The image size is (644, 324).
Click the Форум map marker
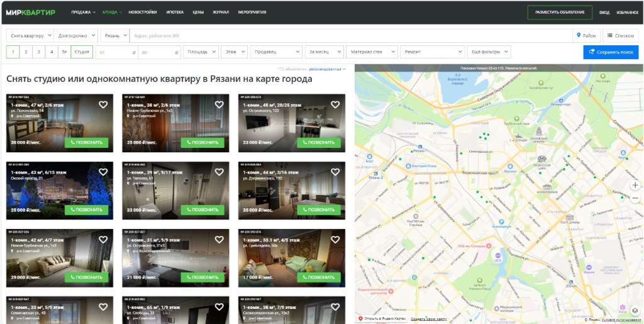click(x=589, y=266)
